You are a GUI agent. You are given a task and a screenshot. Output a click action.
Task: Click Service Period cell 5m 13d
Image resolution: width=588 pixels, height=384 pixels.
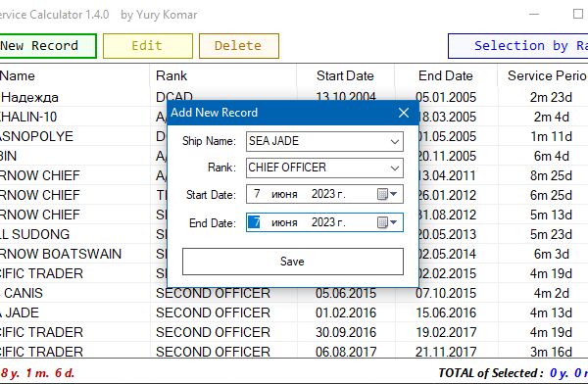tap(551, 215)
